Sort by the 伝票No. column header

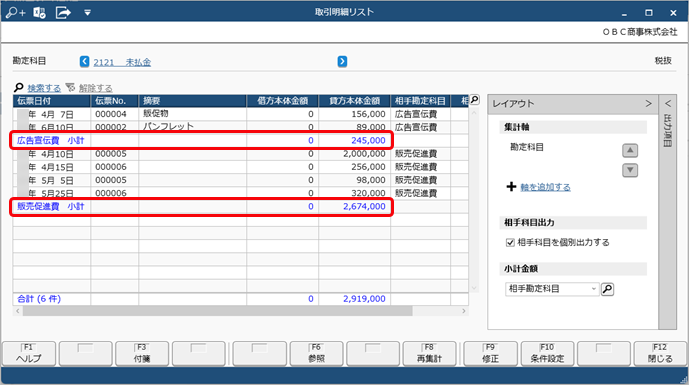[x=115, y=101]
